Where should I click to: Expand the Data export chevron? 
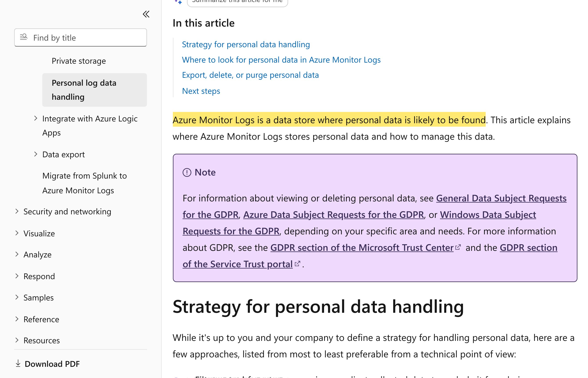[36, 154]
